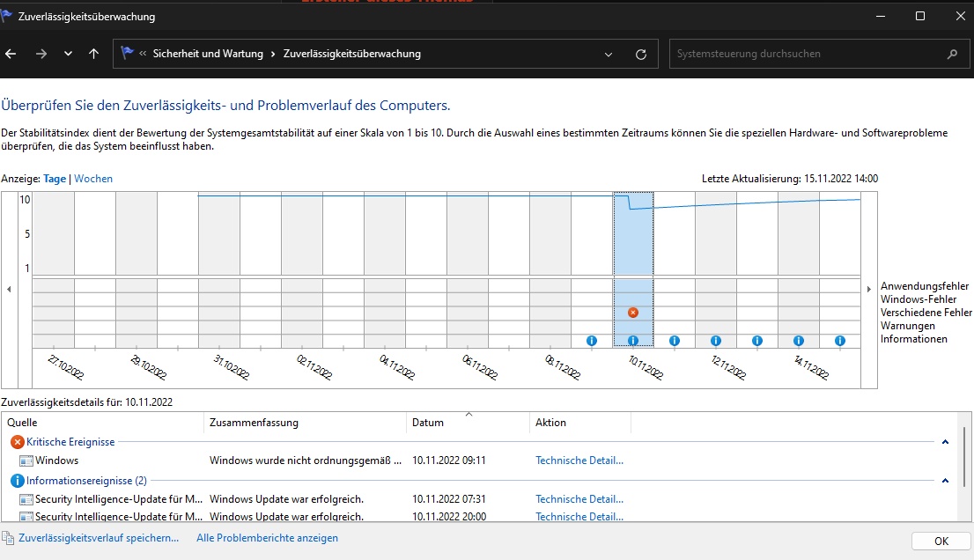Select the Security Intelligence-Update row dated 07:31
The height and width of the screenshot is (560, 974).
click(478, 499)
